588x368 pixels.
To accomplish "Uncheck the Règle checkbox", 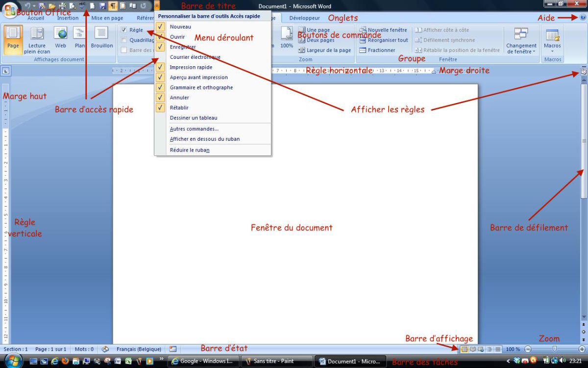I will 124,30.
